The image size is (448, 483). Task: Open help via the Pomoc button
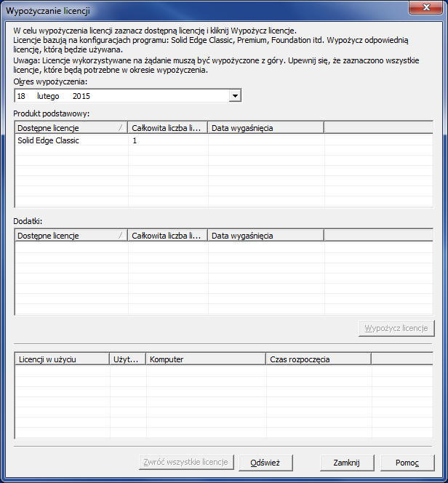[x=407, y=463]
